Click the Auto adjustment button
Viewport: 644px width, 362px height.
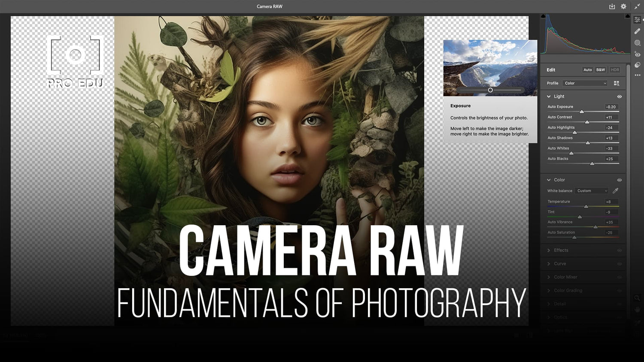[x=587, y=69]
